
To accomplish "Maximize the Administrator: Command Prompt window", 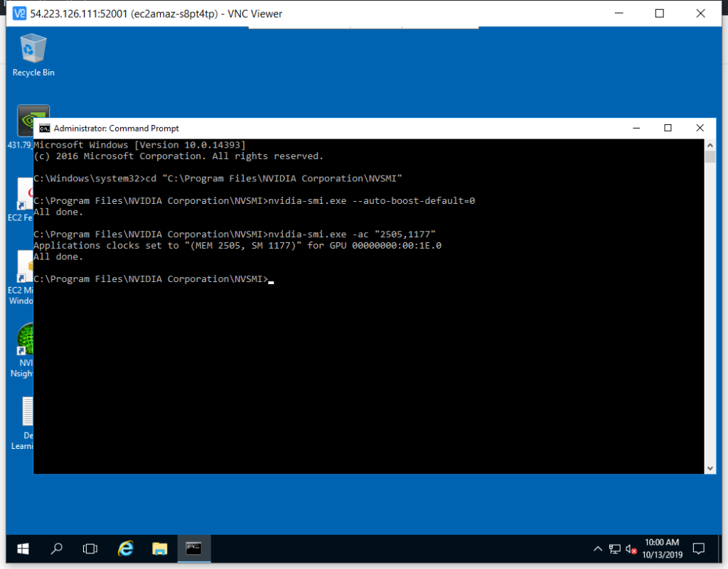I will click(668, 128).
